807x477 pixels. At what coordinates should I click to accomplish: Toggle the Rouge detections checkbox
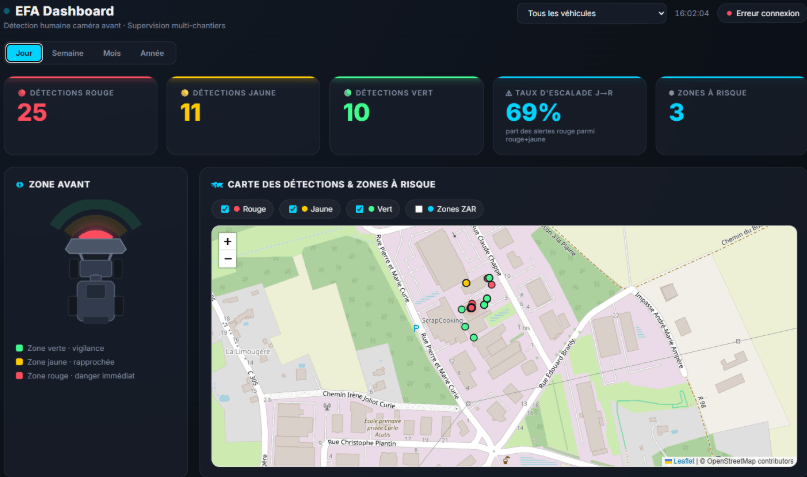coord(225,209)
